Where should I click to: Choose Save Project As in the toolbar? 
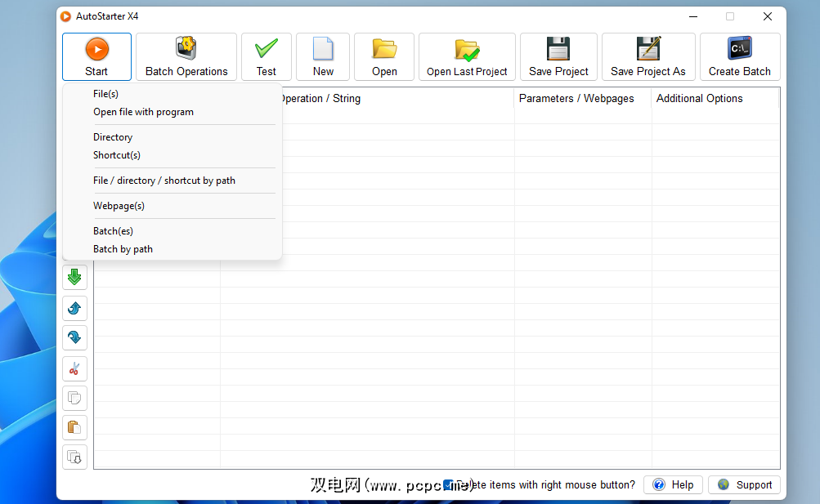648,57
